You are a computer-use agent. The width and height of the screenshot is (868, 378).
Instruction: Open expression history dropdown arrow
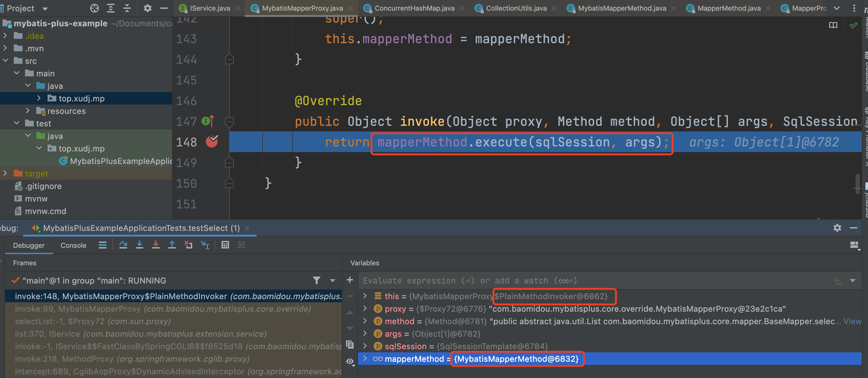click(852, 281)
